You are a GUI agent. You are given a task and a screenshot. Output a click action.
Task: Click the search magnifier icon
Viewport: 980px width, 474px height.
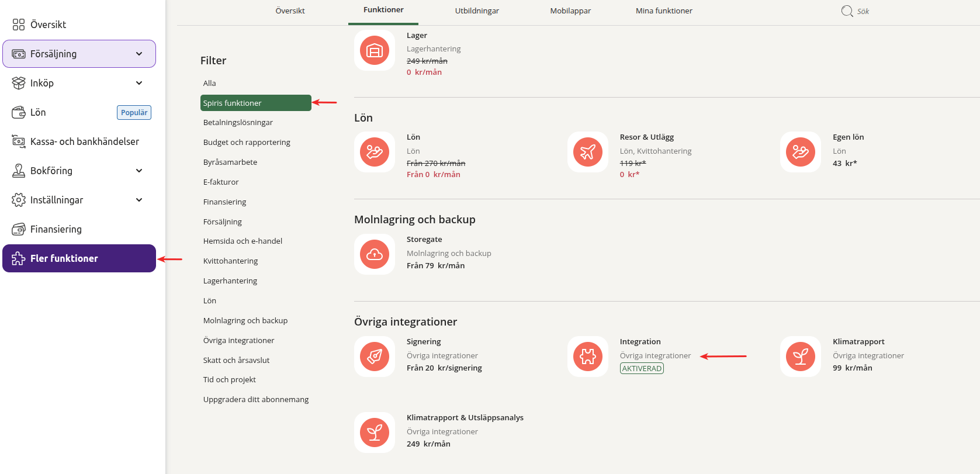pyautogui.click(x=847, y=11)
